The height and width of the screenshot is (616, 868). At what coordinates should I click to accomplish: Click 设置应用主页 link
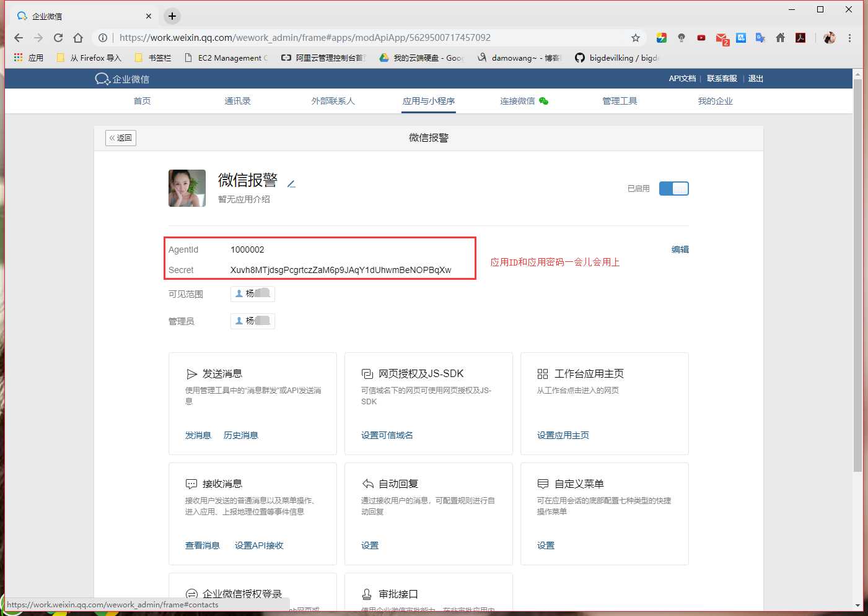tap(563, 435)
